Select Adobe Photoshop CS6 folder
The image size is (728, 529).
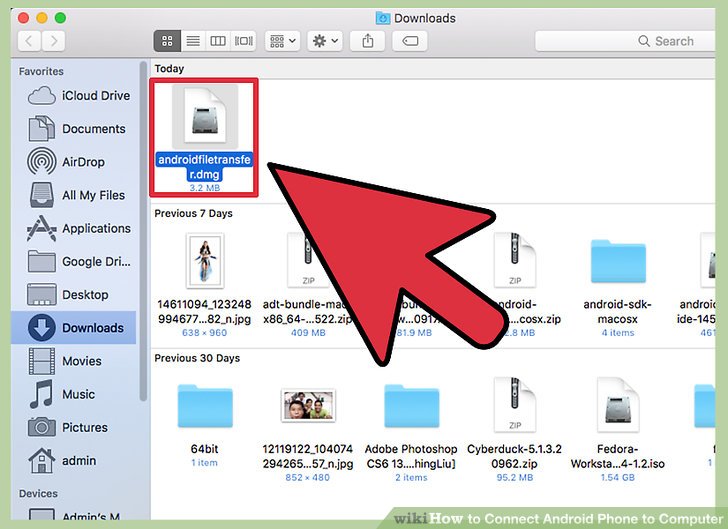[x=411, y=406]
